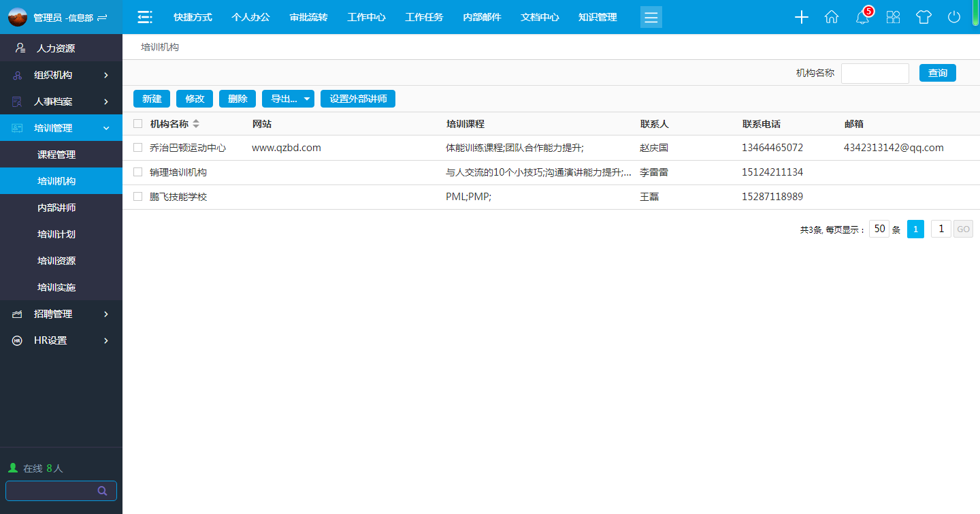Check the 乔治巴顿运动中心 row checkbox
The width and height of the screenshot is (980, 514).
coord(138,148)
